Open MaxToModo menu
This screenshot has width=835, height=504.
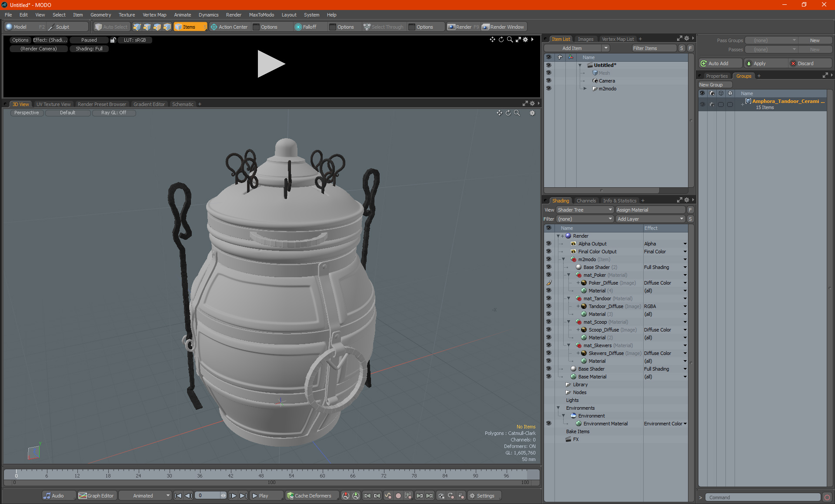261,15
